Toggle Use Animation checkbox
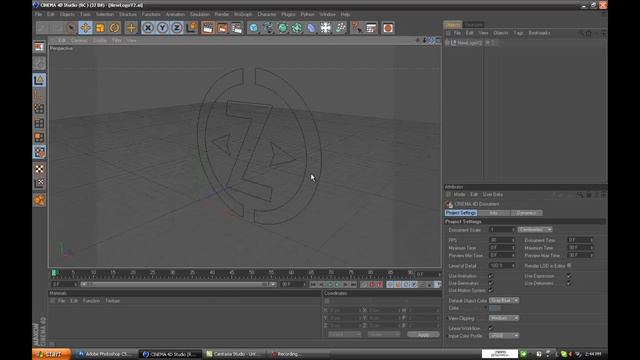 click(x=491, y=276)
